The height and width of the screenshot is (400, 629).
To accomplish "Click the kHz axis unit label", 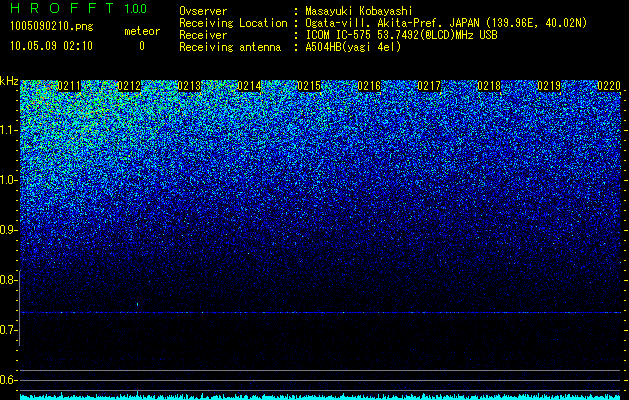I will coord(9,81).
